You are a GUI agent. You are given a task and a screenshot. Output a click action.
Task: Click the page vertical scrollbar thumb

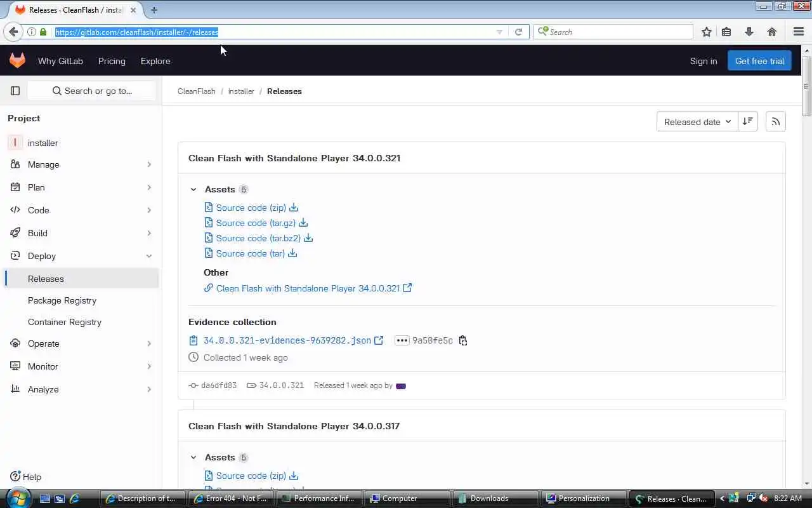coord(806,86)
